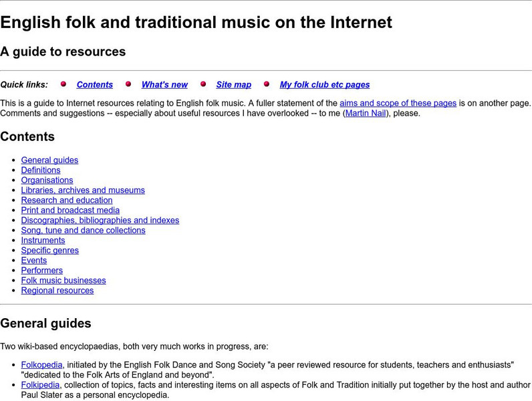The image size is (532, 401).
Task: Open the Contents quick link
Action: coord(95,85)
